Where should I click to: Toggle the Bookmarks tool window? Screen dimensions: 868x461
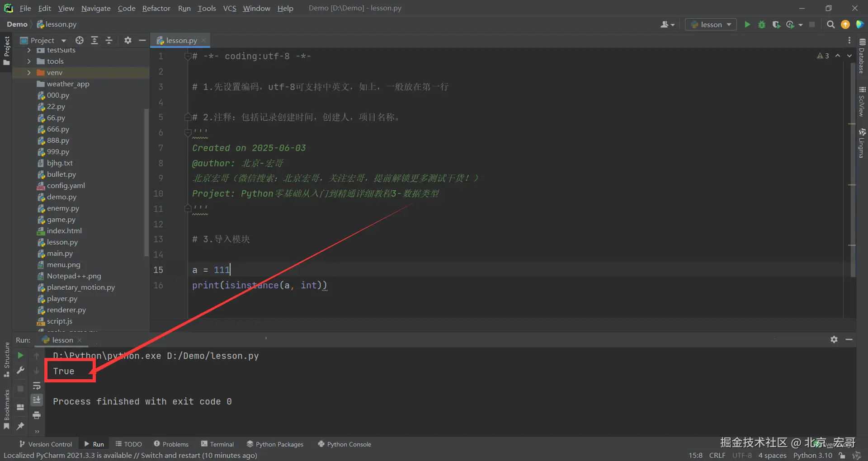click(6, 409)
